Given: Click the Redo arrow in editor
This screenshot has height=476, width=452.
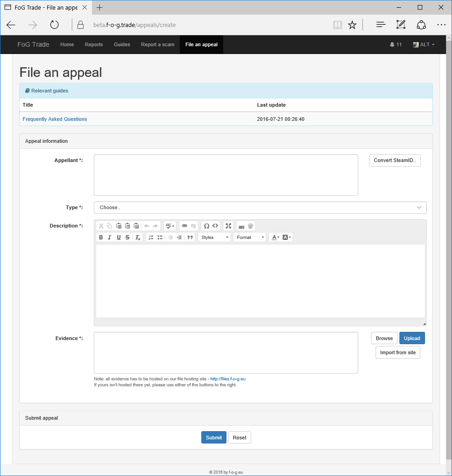Looking at the screenshot, I should (x=156, y=226).
